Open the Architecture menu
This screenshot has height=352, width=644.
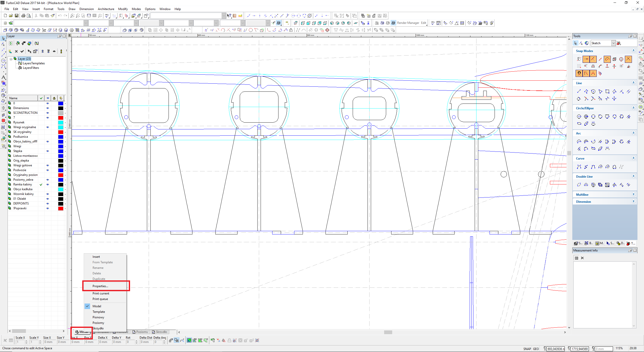point(106,9)
